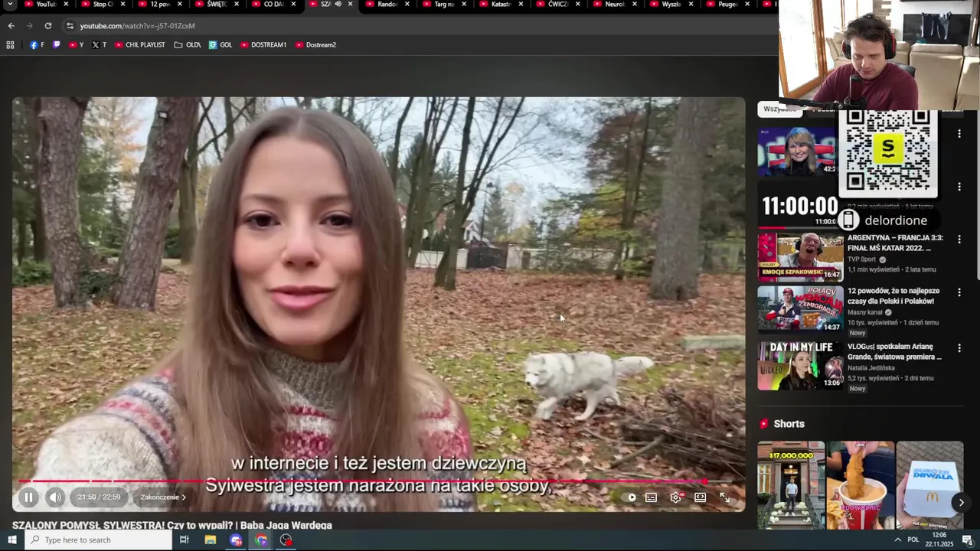Open File Explorer from the taskbar
The height and width of the screenshot is (551, 980).
[x=210, y=540]
